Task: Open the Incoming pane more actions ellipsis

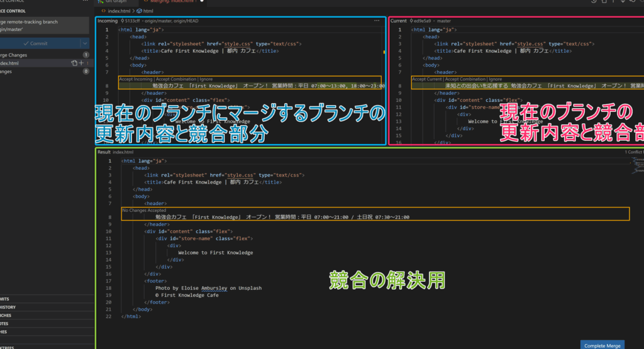Action: [x=377, y=21]
